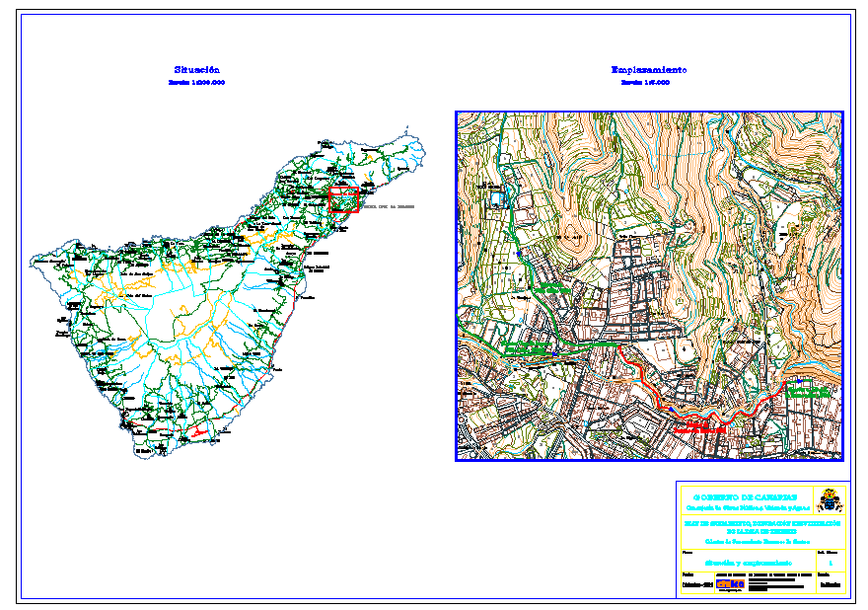Select the red location rectangle on island map
The width and height of the screenshot is (868, 610).
pyautogui.click(x=343, y=199)
